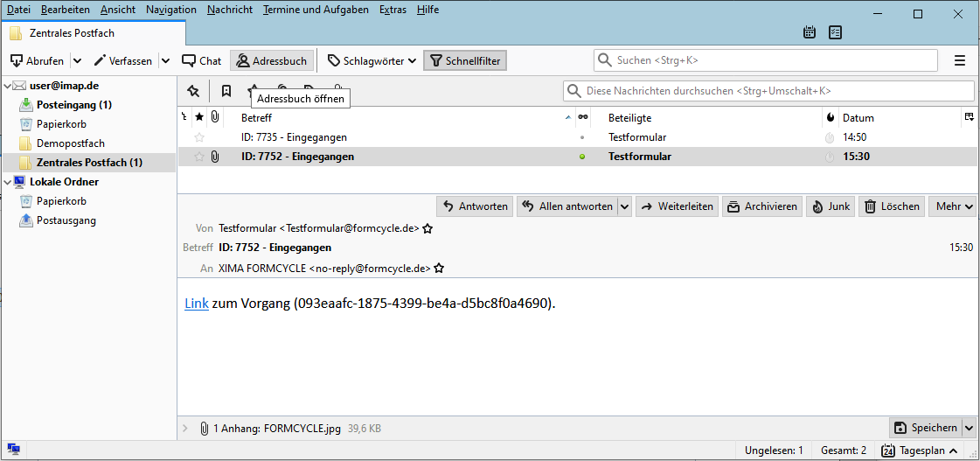Open the calendar tab icon
Screen dimensions: 980x461
[810, 32]
